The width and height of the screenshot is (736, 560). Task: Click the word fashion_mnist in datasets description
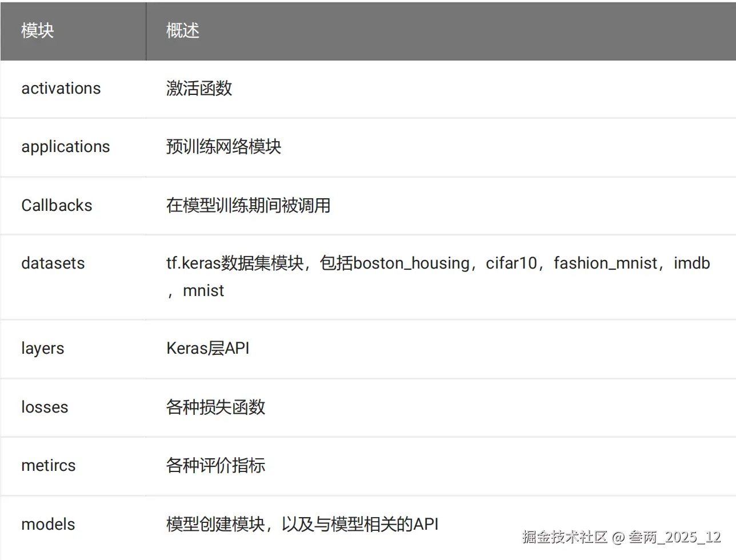point(605,263)
